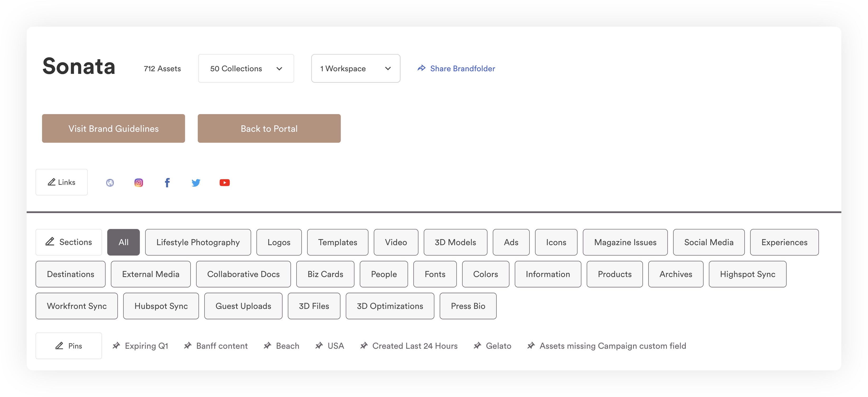Click the 712 Assets count
The height and width of the screenshot is (397, 868).
tap(162, 68)
